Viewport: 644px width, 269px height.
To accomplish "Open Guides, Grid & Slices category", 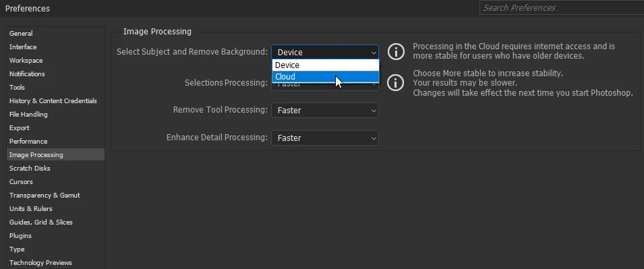I will tap(41, 222).
